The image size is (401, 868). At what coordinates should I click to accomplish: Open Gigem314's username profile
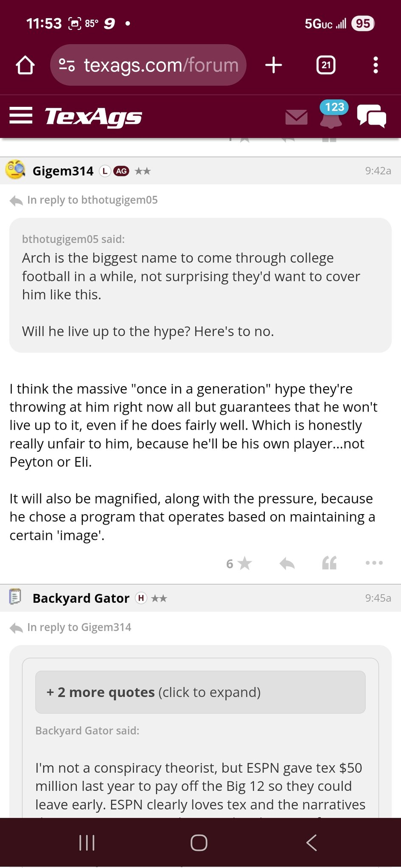(63, 171)
